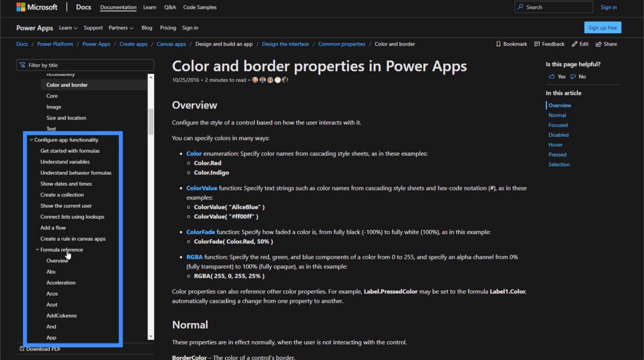Jump to Pressed in this article
The height and width of the screenshot is (360, 644).
point(557,155)
